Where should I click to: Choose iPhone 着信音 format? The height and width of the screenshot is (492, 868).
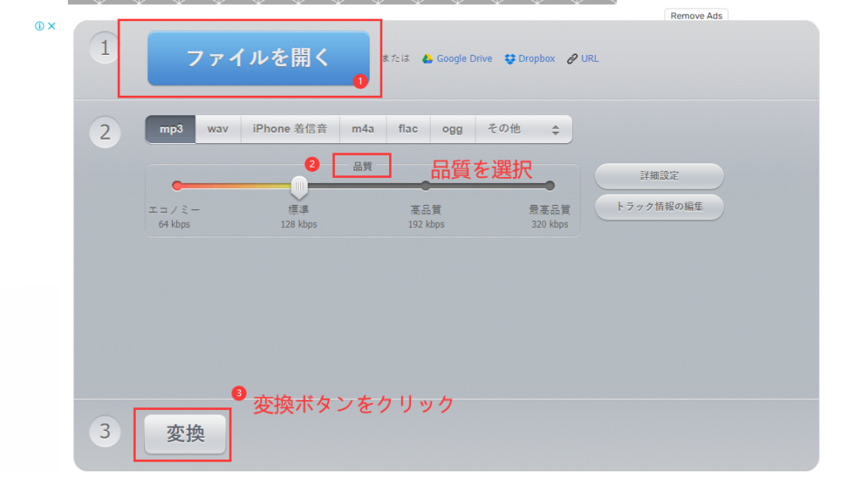(x=291, y=129)
